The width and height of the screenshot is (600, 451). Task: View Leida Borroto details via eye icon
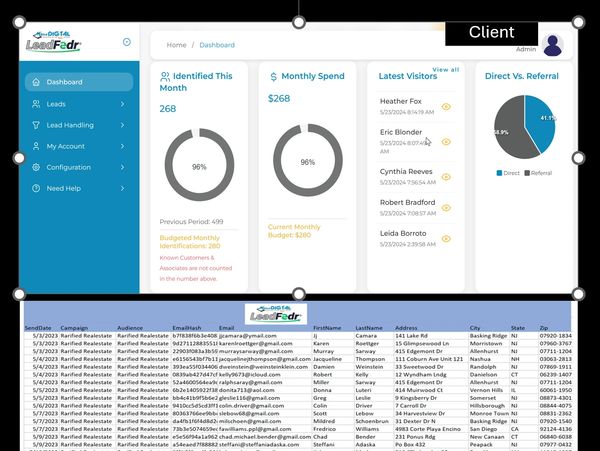tap(446, 239)
